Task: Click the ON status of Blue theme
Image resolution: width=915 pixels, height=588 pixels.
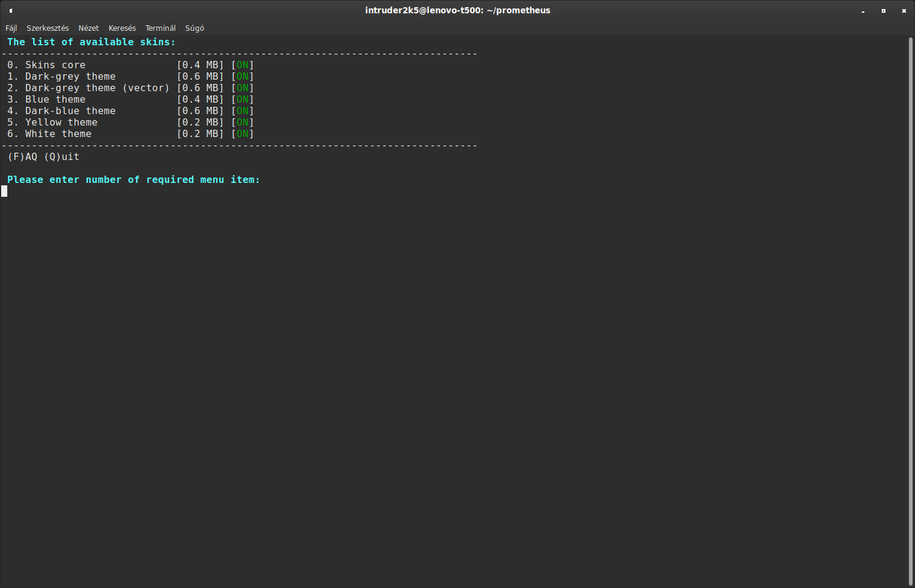Action: pyautogui.click(x=243, y=100)
